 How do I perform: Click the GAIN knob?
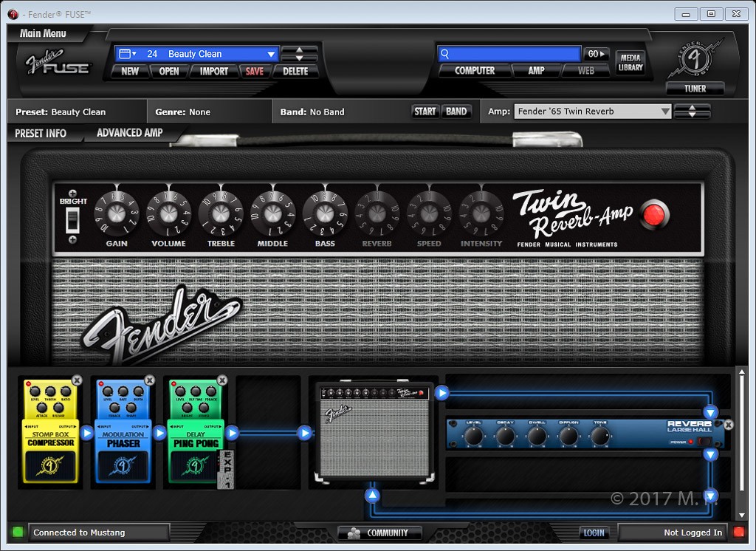point(117,213)
